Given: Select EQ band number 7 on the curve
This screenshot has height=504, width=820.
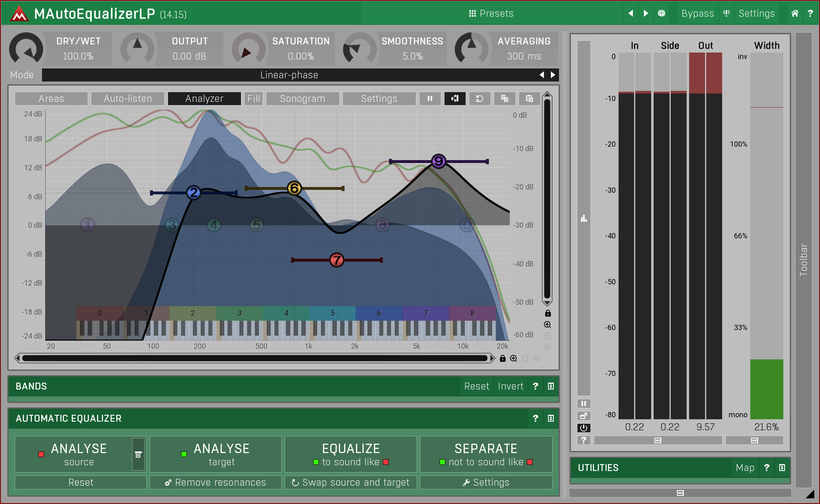Looking at the screenshot, I should pyautogui.click(x=336, y=260).
